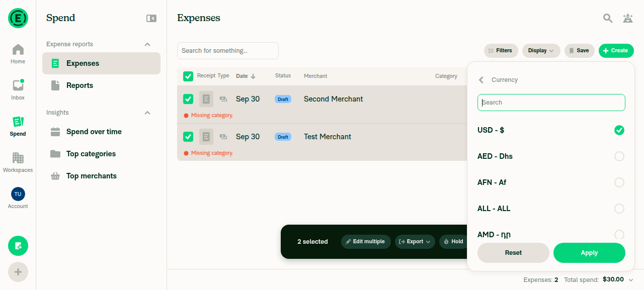The height and width of the screenshot is (290, 644).
Task: Click the Receipt column header
Action: [206, 76]
